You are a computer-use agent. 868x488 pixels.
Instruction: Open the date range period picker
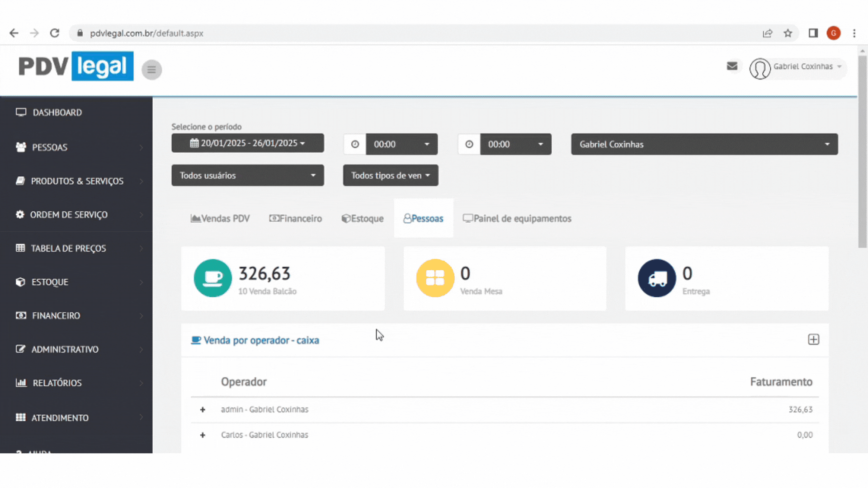[x=247, y=143]
